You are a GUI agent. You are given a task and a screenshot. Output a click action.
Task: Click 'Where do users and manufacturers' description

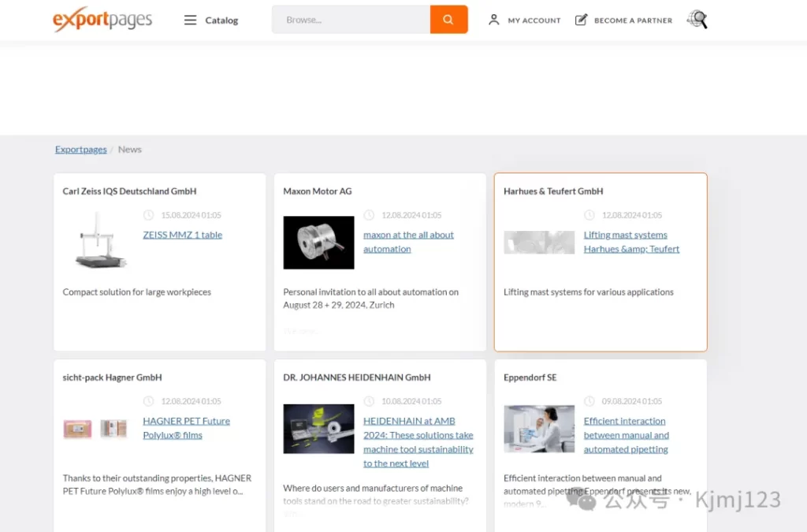376,494
